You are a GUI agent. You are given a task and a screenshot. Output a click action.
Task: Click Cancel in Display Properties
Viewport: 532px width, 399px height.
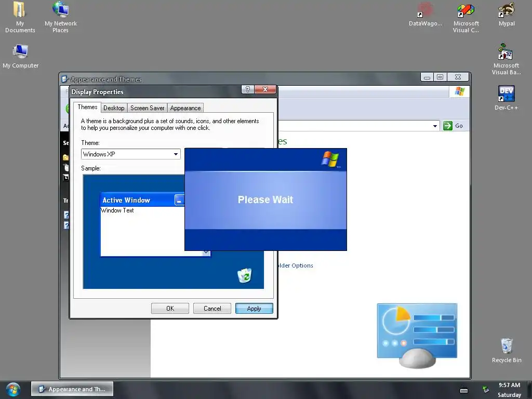(212, 309)
